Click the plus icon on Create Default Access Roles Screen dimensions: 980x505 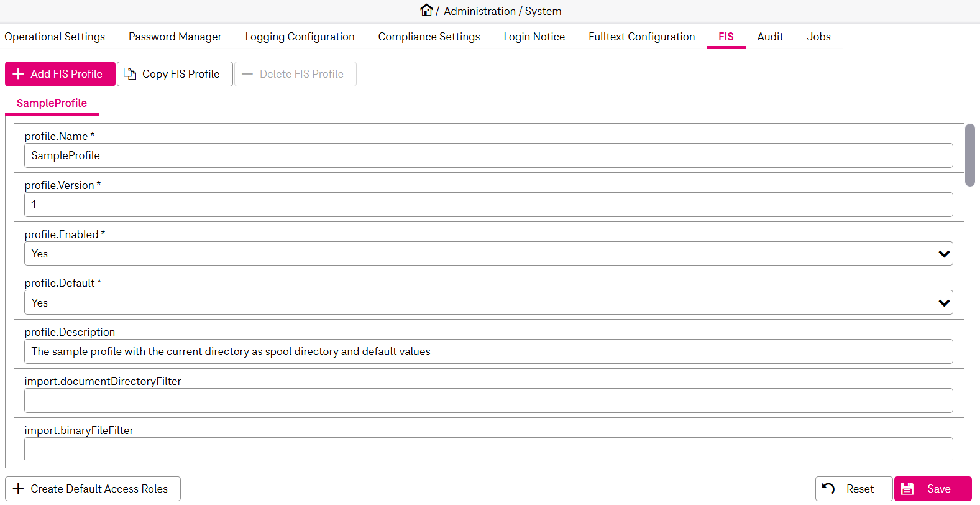pyautogui.click(x=19, y=489)
